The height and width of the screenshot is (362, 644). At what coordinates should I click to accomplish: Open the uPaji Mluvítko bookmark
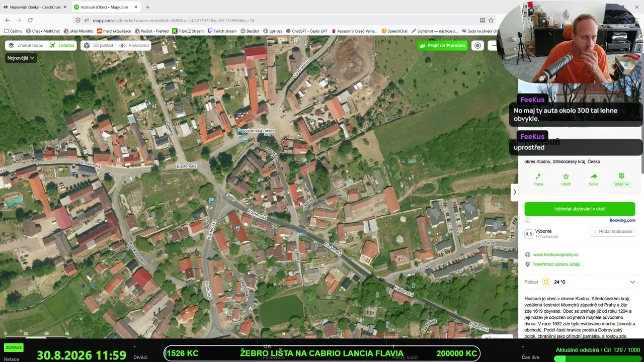click(78, 31)
